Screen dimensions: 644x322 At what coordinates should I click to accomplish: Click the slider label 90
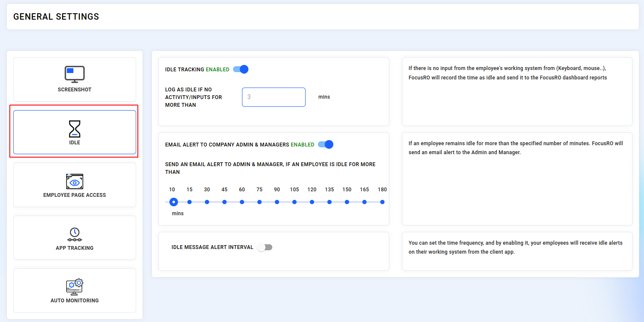(x=277, y=190)
